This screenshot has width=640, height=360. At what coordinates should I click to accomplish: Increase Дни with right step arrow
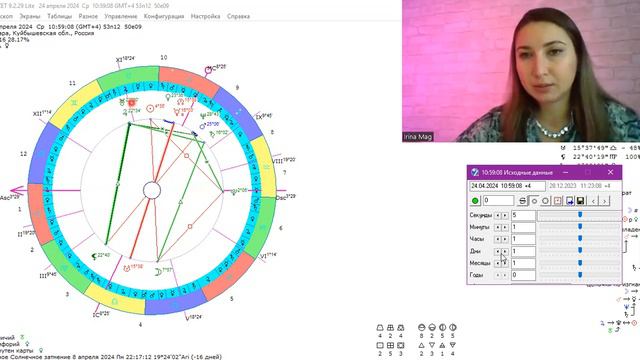tap(505, 251)
